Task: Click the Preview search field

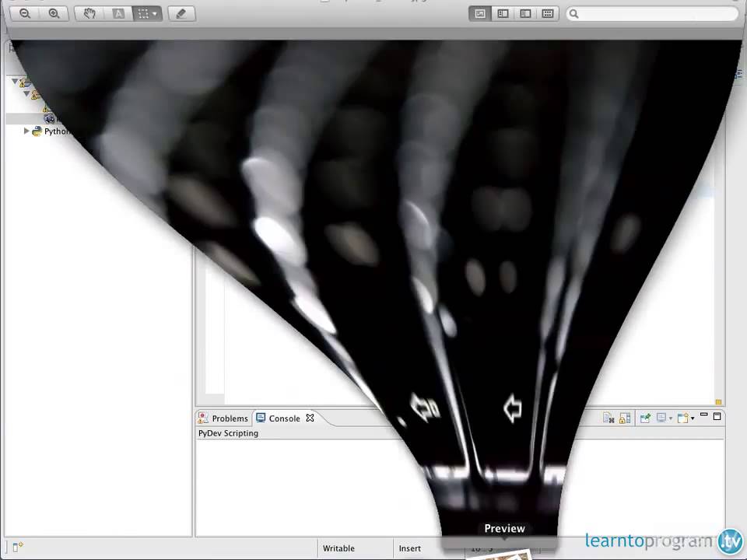Action: tap(652, 14)
